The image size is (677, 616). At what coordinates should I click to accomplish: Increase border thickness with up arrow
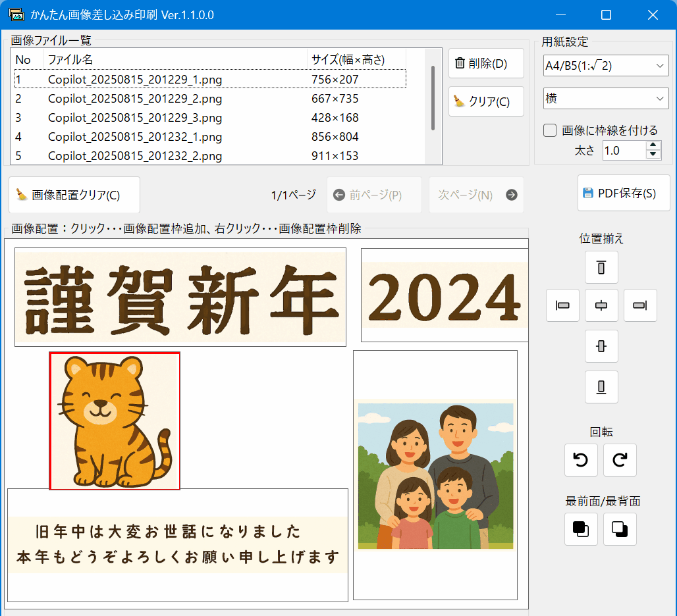pyautogui.click(x=653, y=145)
